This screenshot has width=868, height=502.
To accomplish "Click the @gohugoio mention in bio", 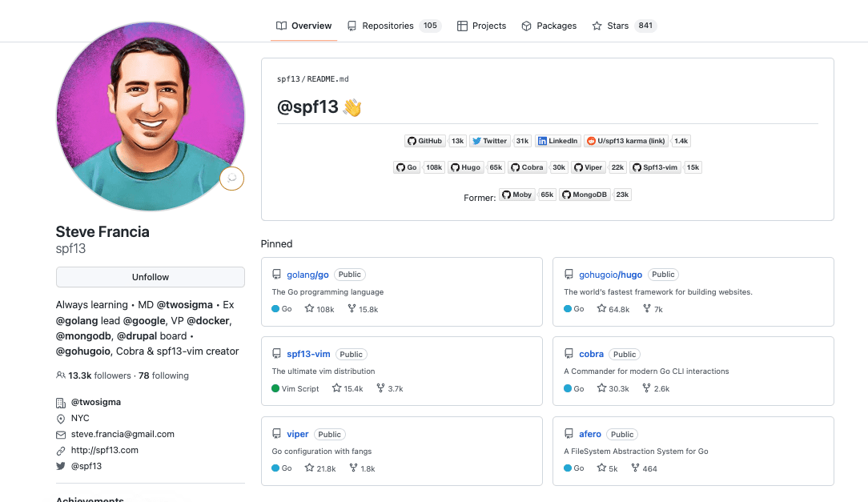I will (x=83, y=351).
